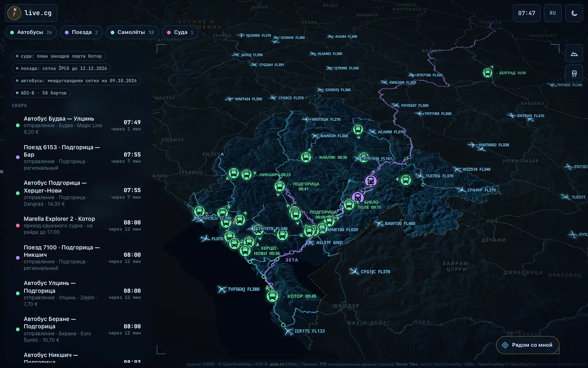This screenshot has width=588, height=368.
Task: Select the Поезд 7100 Подгорица — Никшич row
Action: [x=78, y=258]
